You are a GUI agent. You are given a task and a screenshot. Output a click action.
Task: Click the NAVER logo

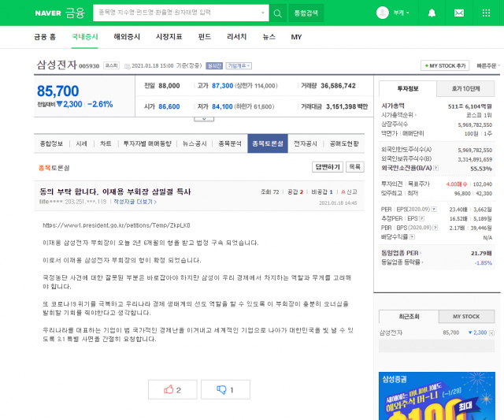(x=48, y=13)
